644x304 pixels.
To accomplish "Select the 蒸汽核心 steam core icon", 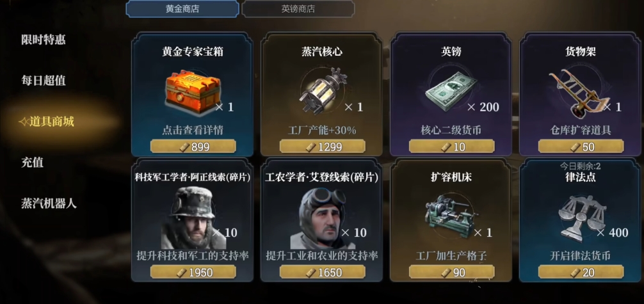I will 323,91.
